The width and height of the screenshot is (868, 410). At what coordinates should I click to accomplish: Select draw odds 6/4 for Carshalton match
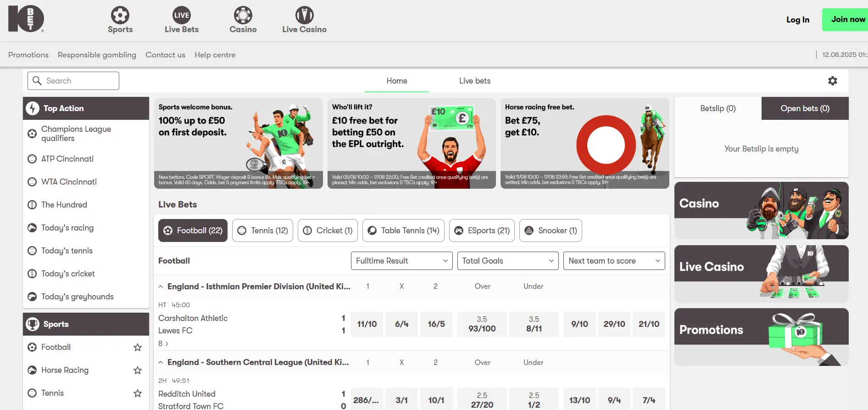click(402, 324)
